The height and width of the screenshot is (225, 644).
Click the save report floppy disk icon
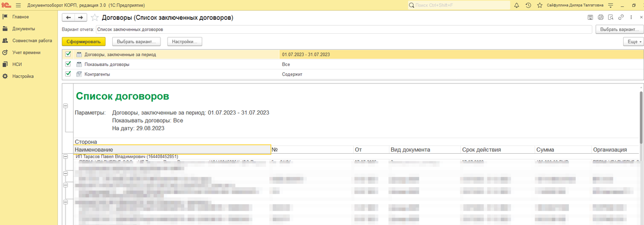coord(590,18)
